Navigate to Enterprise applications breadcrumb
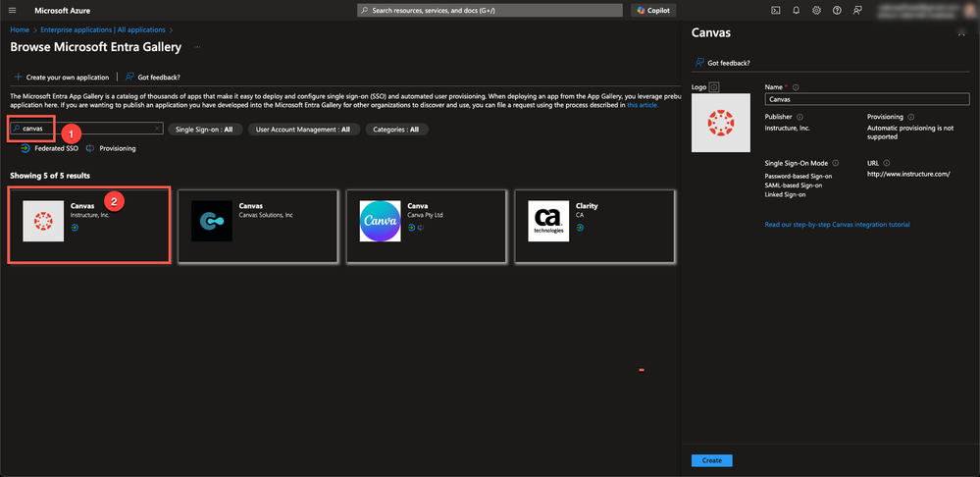 click(88, 30)
